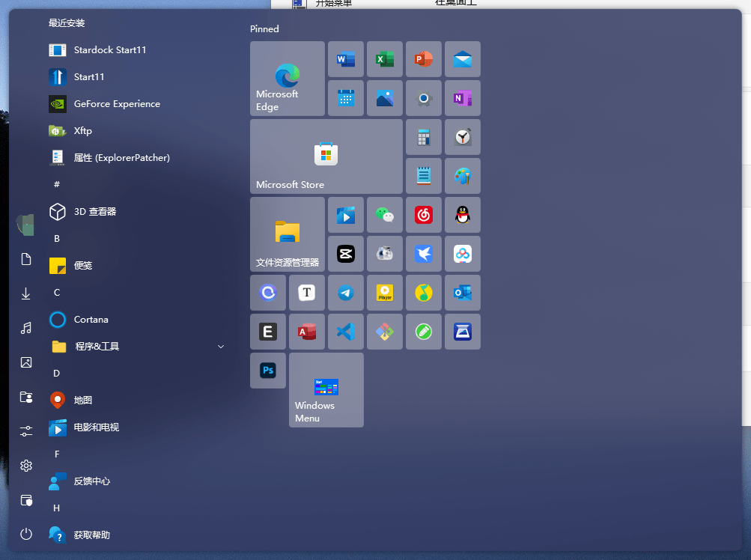751x560 pixels.
Task: Open the Microsoft Store tile
Action: click(326, 156)
